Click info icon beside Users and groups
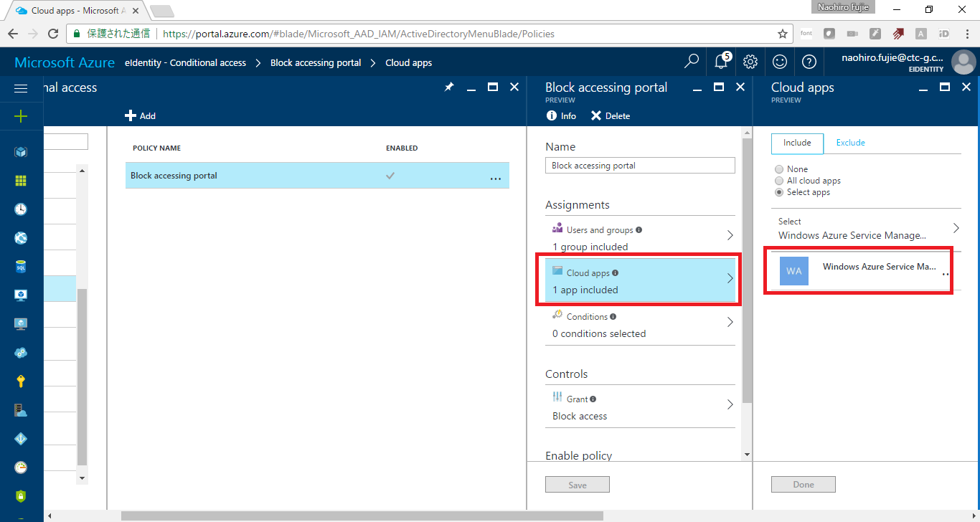Viewport: 980px width, 522px height. point(639,230)
